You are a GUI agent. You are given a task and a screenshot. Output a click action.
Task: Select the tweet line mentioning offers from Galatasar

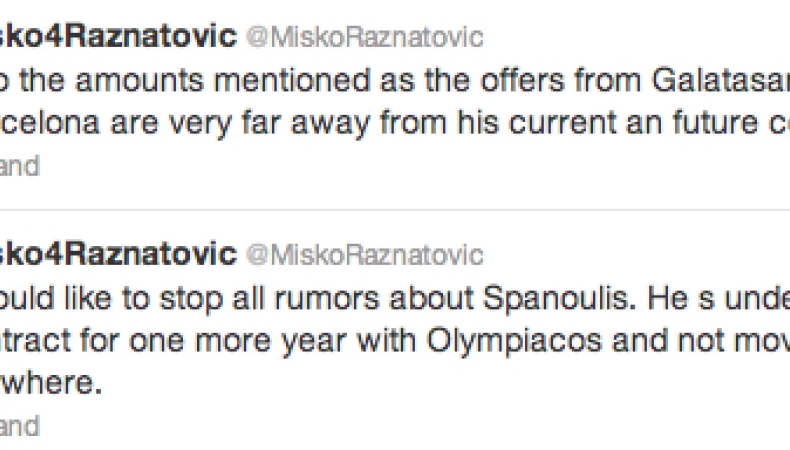click(395, 81)
